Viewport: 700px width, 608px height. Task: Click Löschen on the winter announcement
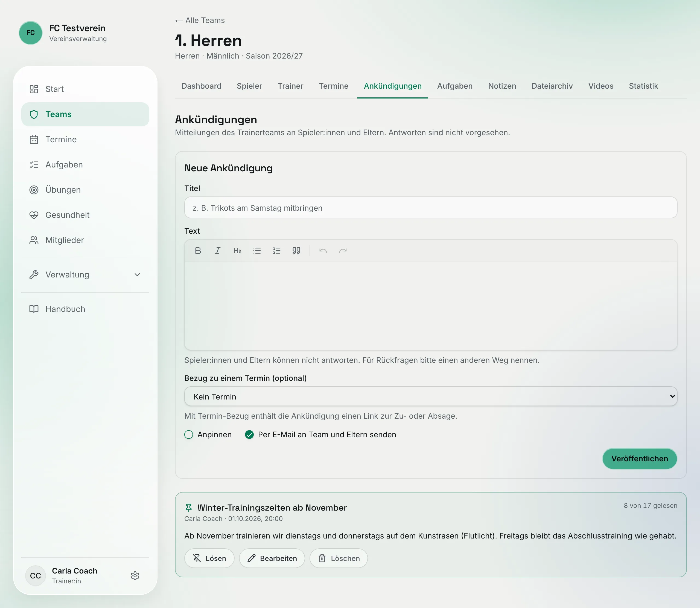pos(339,558)
